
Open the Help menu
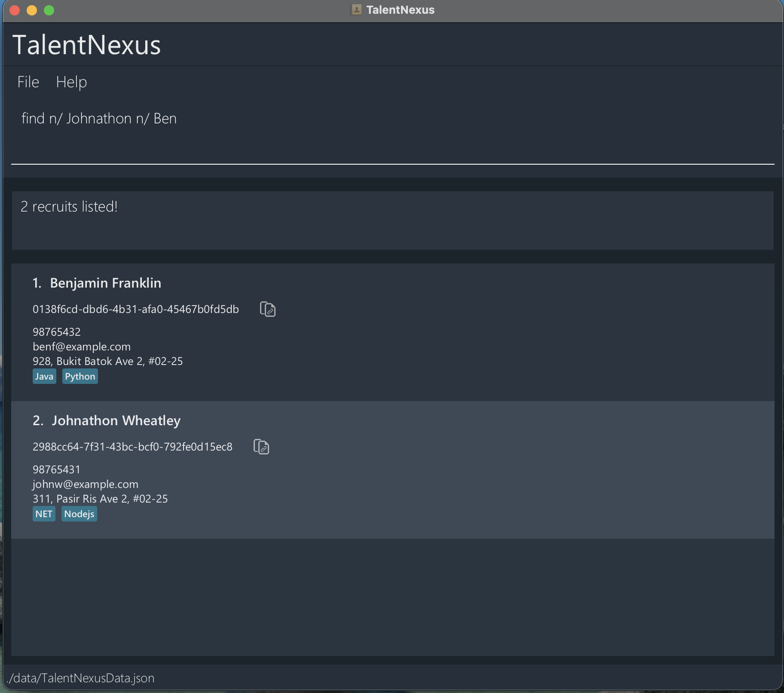coord(71,82)
